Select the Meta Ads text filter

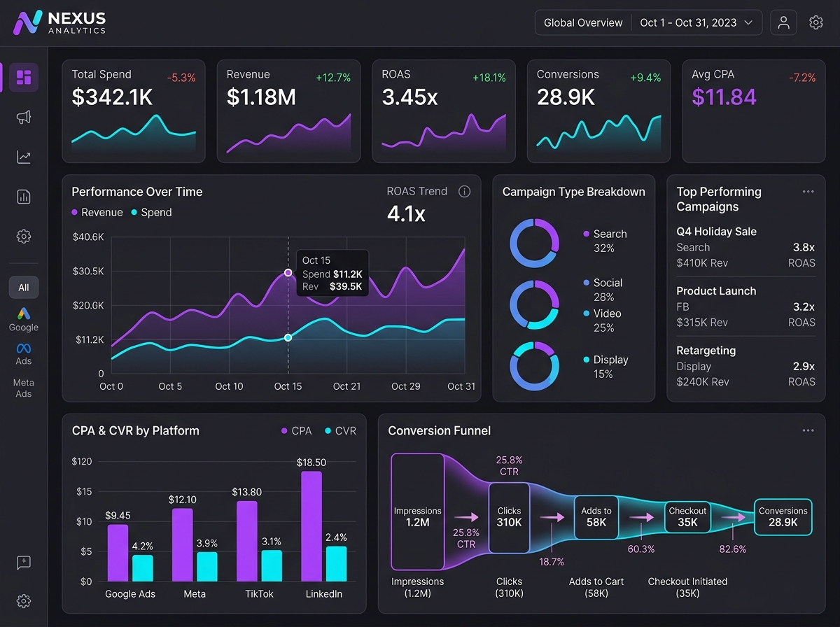(24, 388)
